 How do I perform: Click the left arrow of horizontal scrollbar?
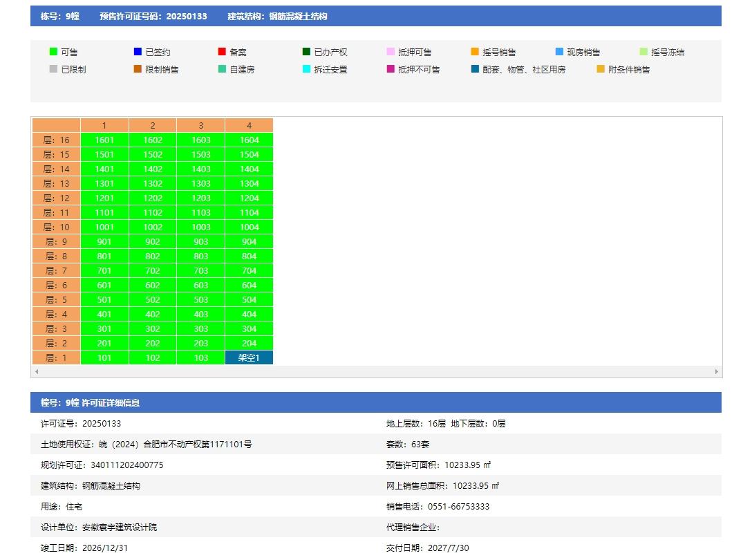(37, 371)
